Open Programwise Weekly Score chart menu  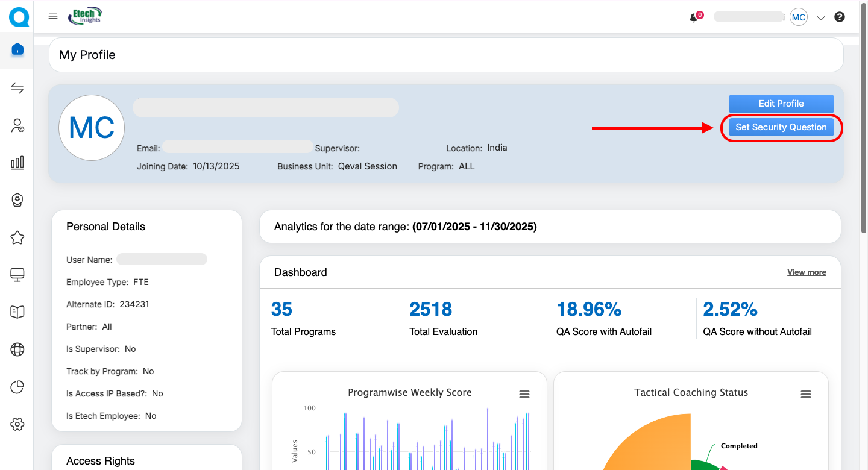pyautogui.click(x=524, y=394)
